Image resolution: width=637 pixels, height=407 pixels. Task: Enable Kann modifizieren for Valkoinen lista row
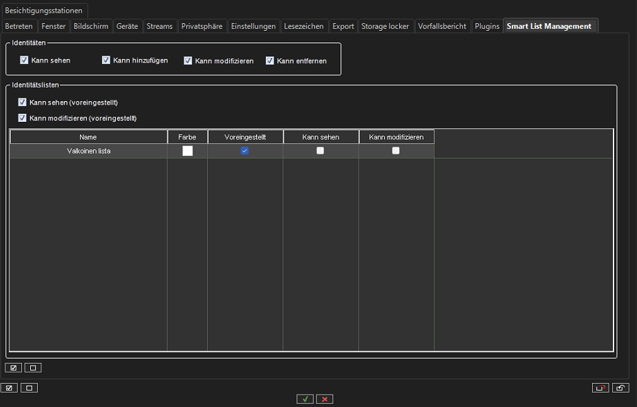[396, 151]
